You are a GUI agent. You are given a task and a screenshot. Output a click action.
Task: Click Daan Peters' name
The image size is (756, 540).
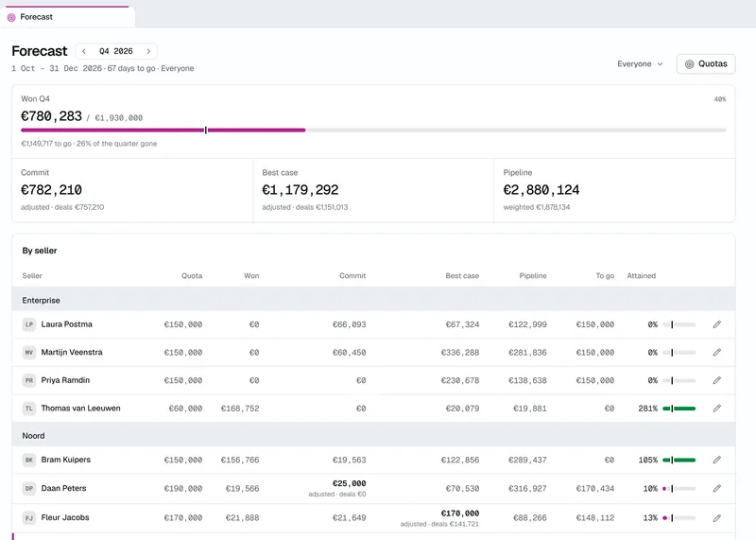63,488
